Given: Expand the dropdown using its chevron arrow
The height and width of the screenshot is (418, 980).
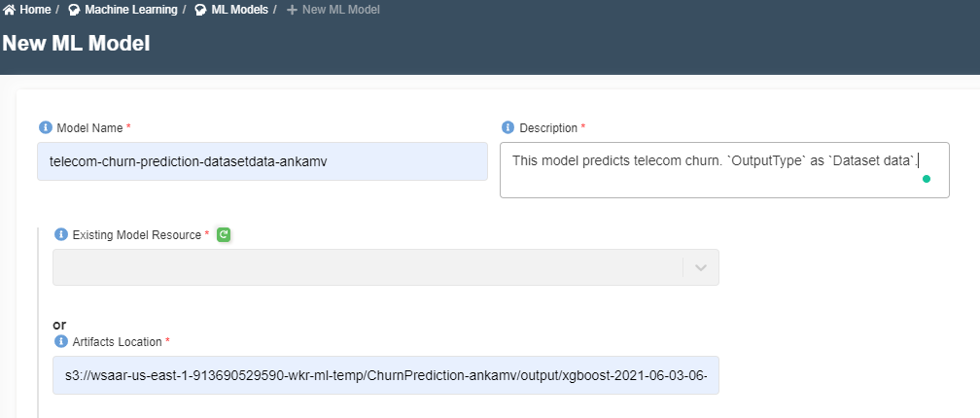Looking at the screenshot, I should [701, 267].
